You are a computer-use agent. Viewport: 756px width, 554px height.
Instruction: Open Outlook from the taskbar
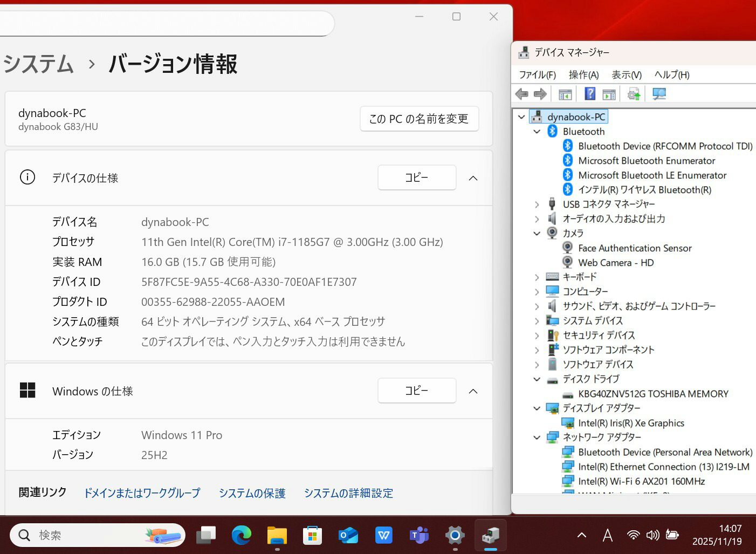coord(348,535)
